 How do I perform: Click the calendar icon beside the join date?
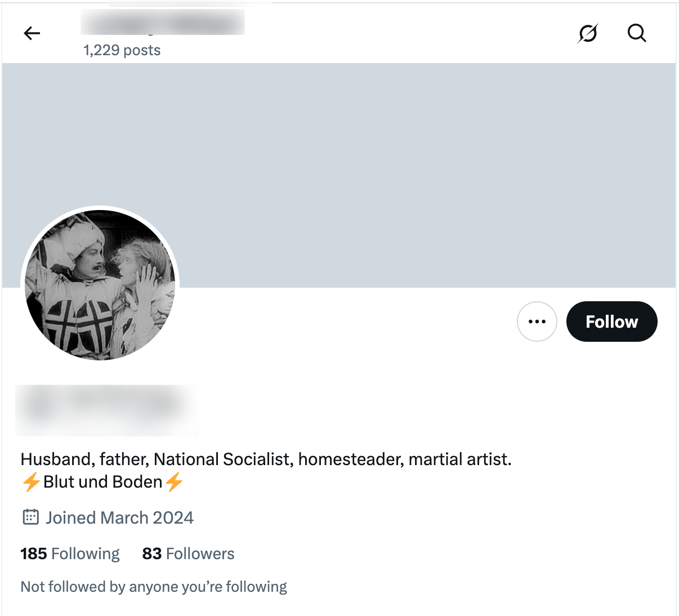[x=30, y=517]
